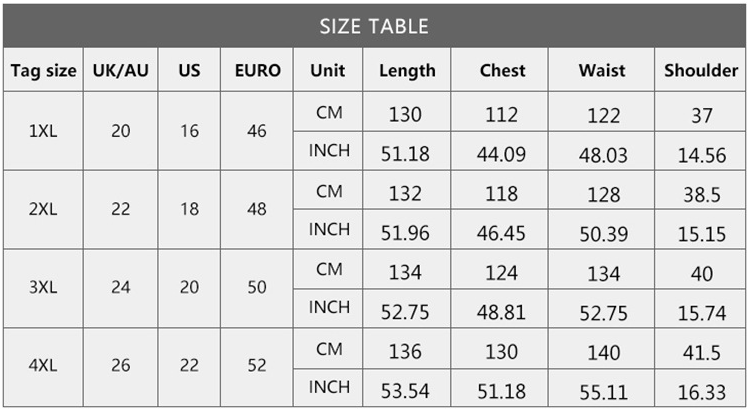This screenshot has width=753, height=410.
Task: Click the Chest column header
Action: tap(502, 71)
